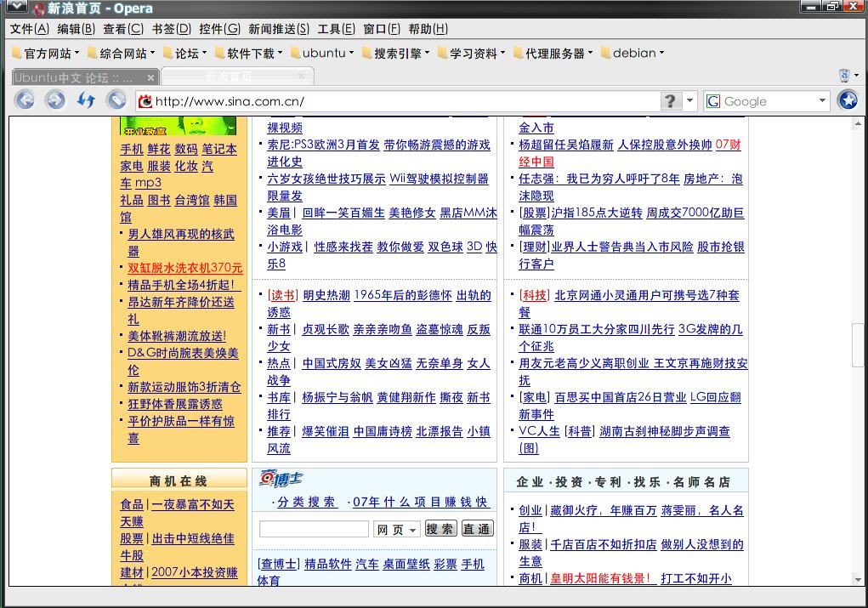Click the 博士 blog logo
Viewport: 868px width, 608px height.
(x=281, y=479)
